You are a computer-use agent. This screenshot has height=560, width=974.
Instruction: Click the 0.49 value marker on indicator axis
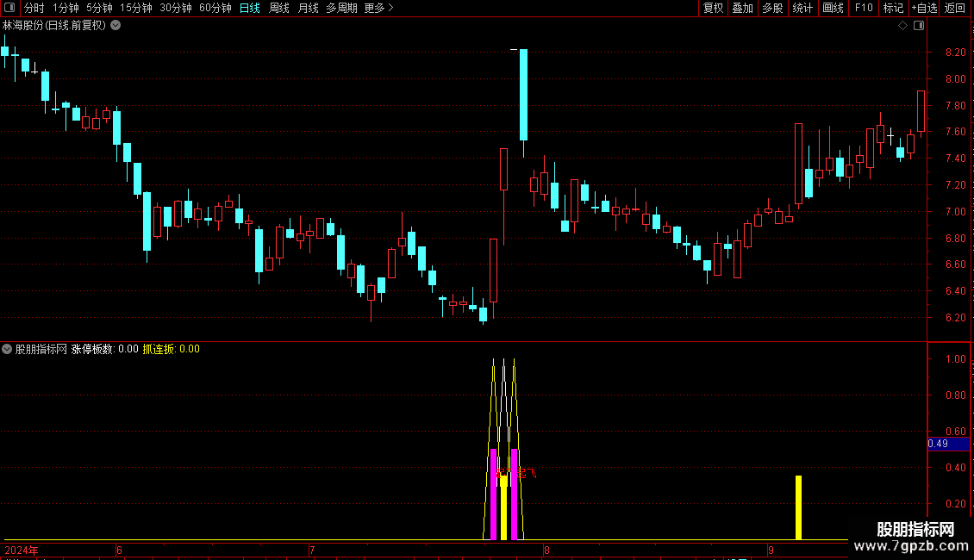pos(948,444)
